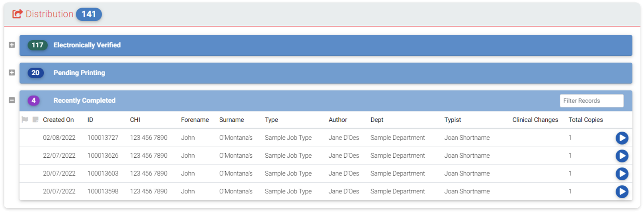This screenshot has width=644, height=213.
Task: Sort by Created On column header
Action: tap(58, 120)
